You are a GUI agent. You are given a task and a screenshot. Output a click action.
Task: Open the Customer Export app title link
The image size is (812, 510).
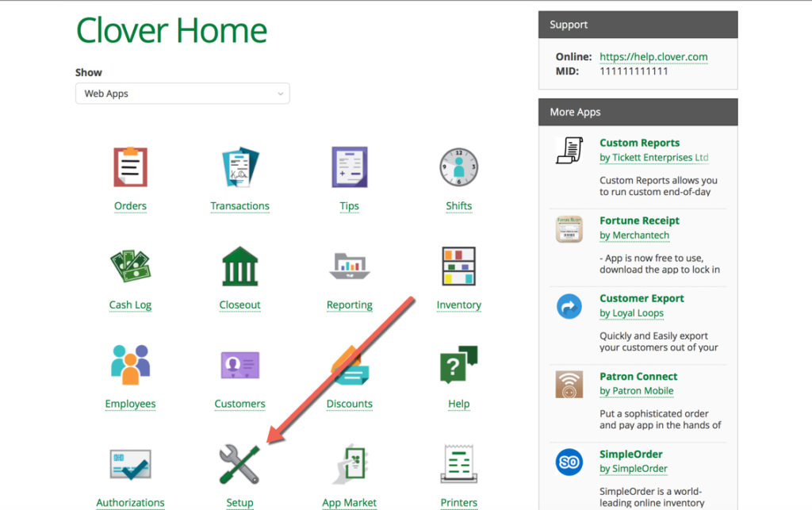[642, 299]
